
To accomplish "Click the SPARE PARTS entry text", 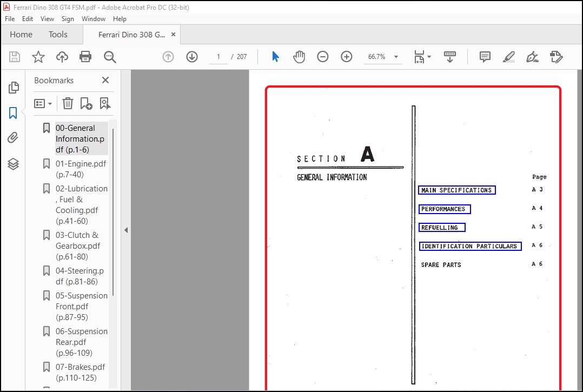I will (x=441, y=265).
